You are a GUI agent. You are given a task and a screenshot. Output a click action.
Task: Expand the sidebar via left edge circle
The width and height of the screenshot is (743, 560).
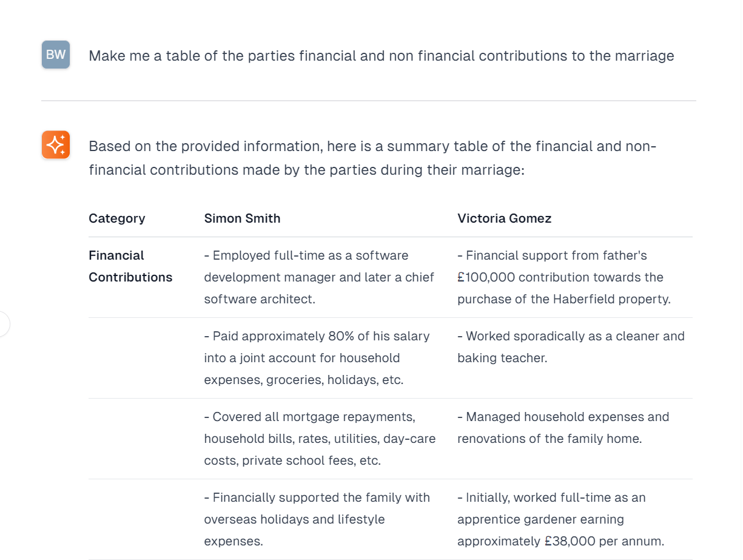[x=3, y=324]
